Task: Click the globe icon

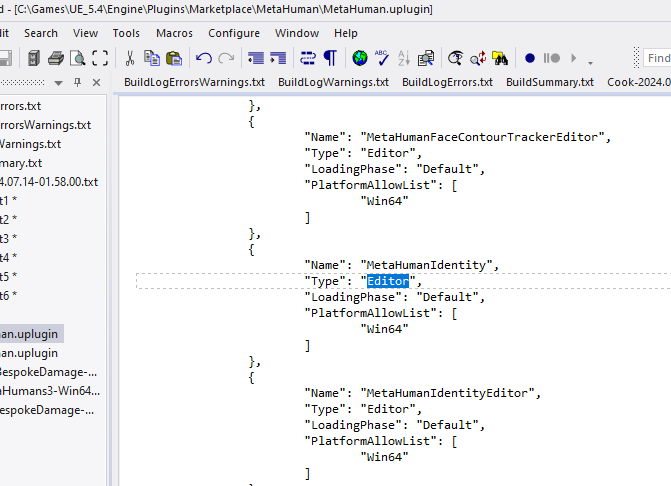Action: (360, 58)
